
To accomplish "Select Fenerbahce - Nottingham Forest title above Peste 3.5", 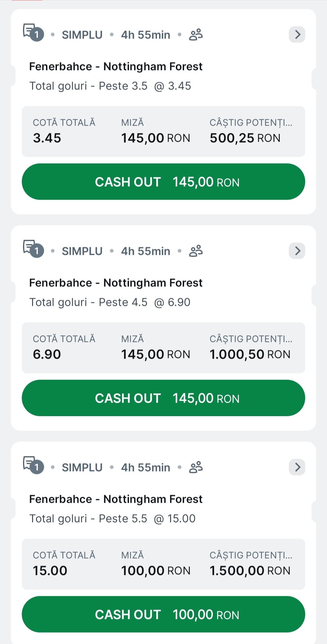I will tap(116, 67).
